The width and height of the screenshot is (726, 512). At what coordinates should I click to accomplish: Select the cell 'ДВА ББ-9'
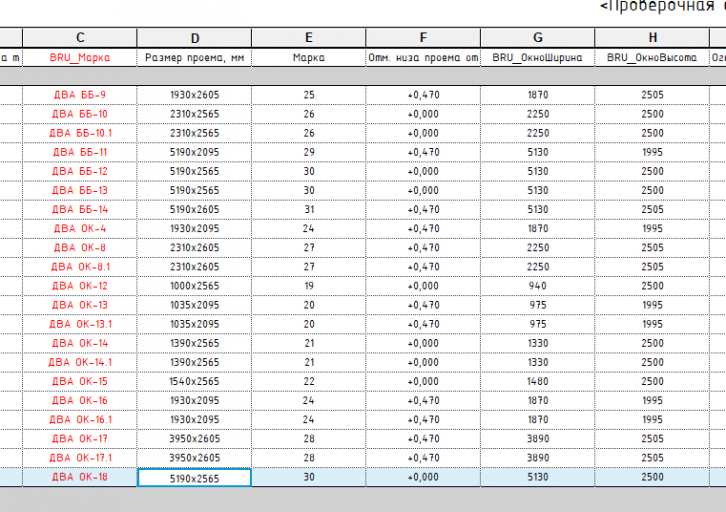(80, 95)
